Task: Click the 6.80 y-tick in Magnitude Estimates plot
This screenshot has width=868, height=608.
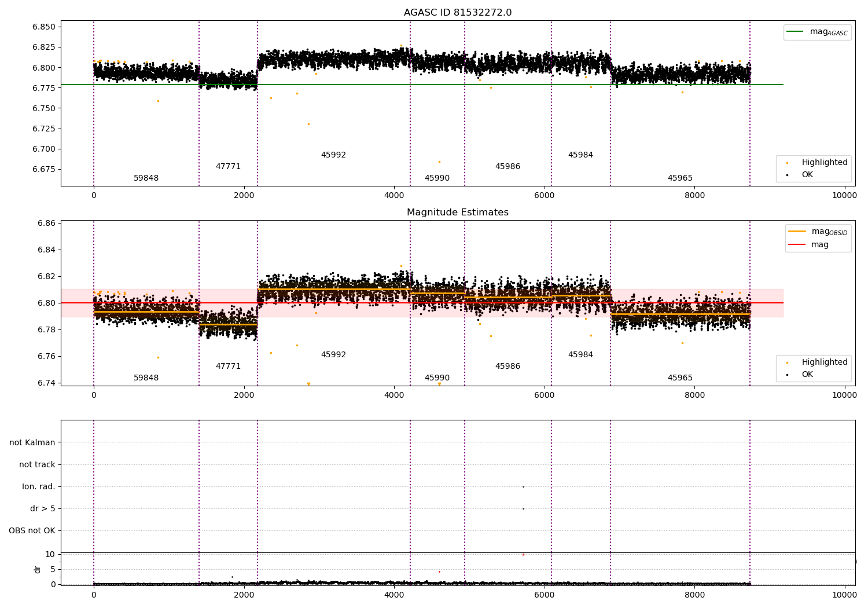Action: 46,303
